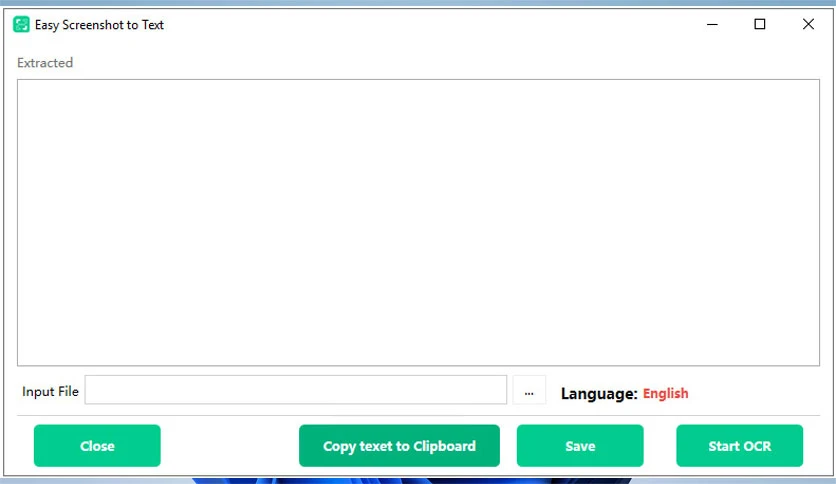This screenshot has height=484, width=836.
Task: Select the Extracted label text
Action: [x=45, y=63]
